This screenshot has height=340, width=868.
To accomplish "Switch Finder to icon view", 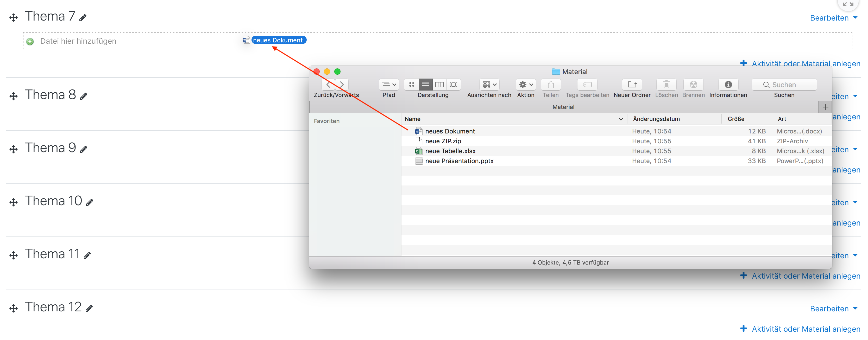I will pyautogui.click(x=411, y=85).
